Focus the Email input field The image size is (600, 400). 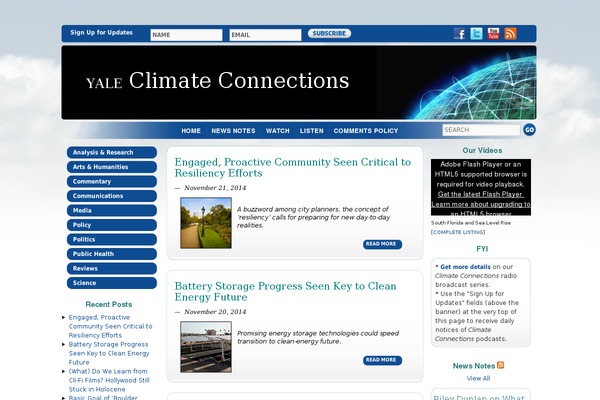265,35
